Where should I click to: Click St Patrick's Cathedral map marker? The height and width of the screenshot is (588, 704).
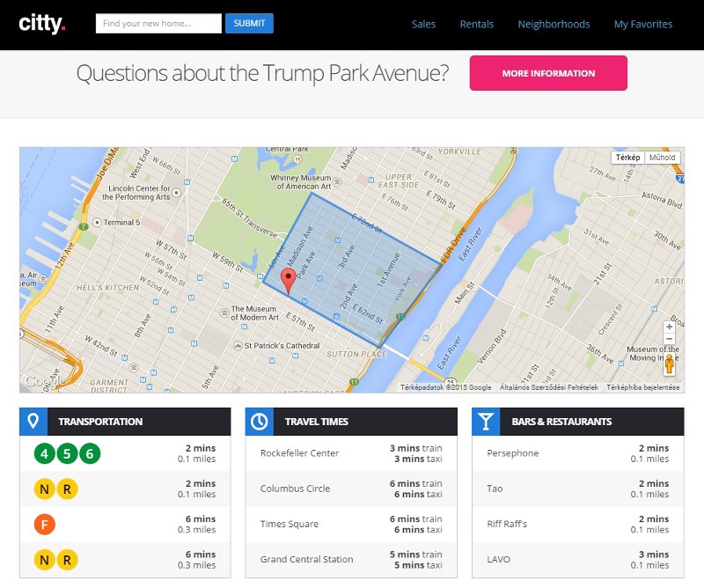(238, 346)
